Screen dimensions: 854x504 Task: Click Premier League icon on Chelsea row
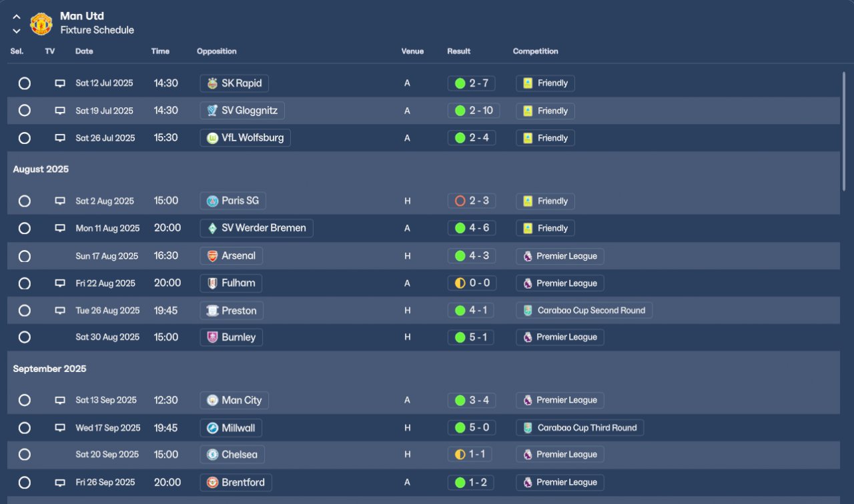click(528, 455)
